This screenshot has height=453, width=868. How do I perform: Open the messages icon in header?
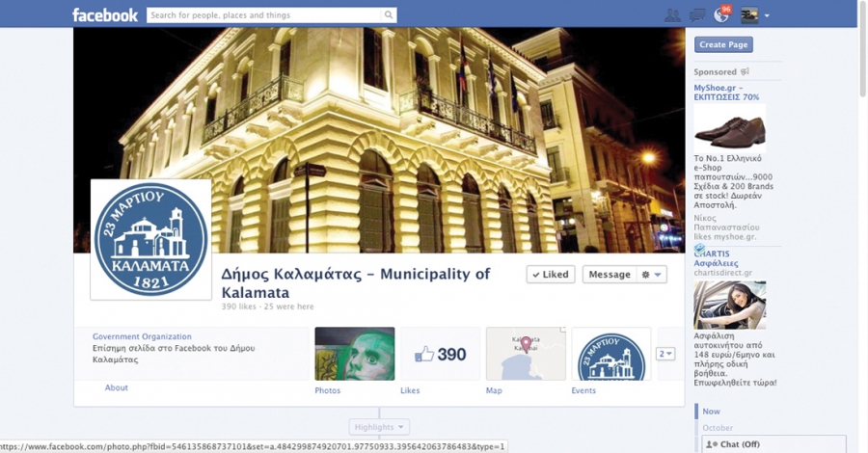(697, 14)
